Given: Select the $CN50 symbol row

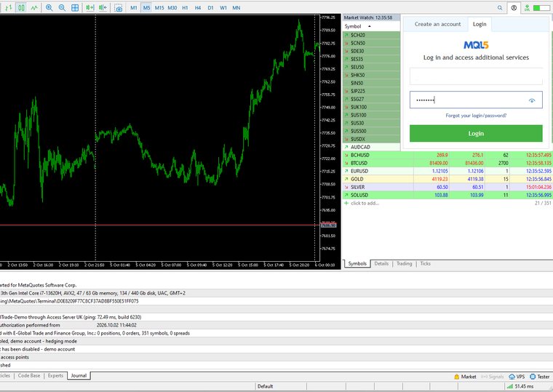Looking at the screenshot, I should tap(371, 43).
